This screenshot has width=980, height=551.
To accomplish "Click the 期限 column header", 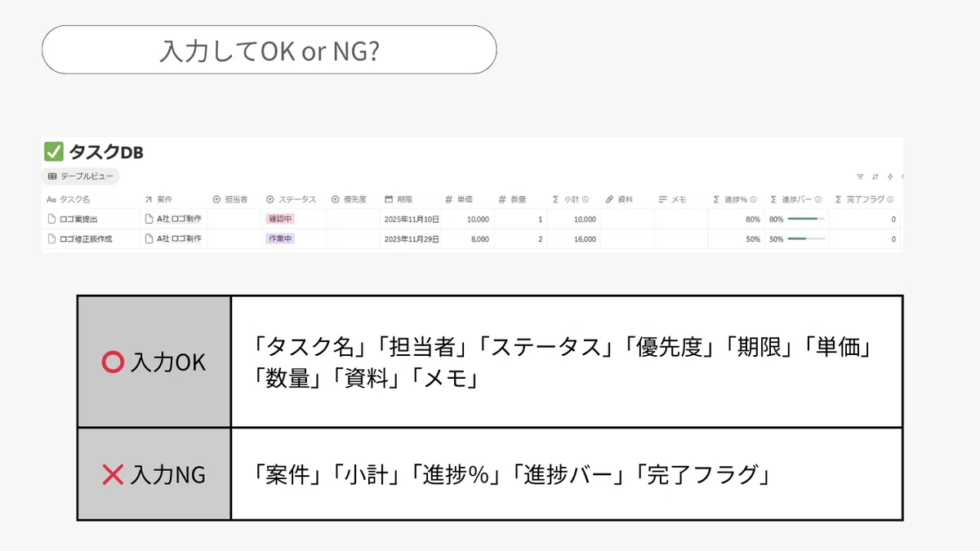I will click(399, 199).
